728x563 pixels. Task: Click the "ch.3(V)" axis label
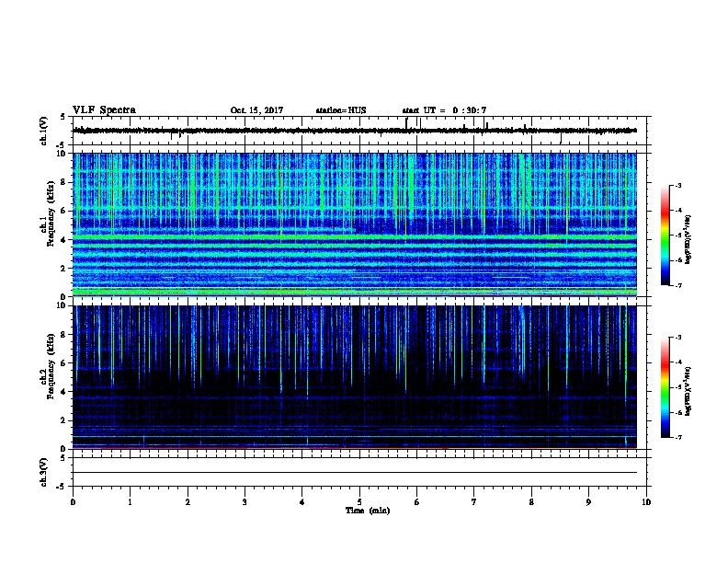coord(44,473)
